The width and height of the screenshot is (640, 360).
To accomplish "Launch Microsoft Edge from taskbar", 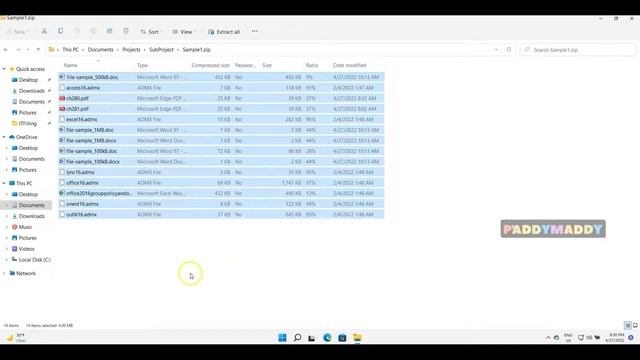I will (x=327, y=338).
